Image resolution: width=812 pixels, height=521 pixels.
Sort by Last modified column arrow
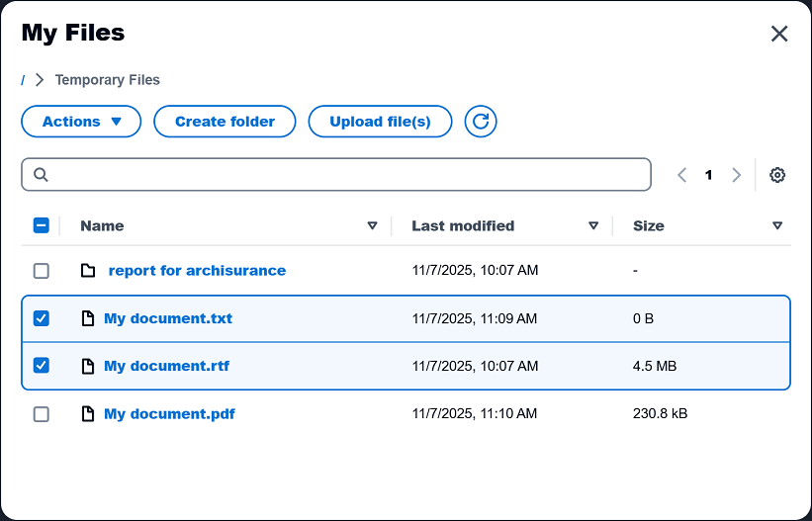593,225
